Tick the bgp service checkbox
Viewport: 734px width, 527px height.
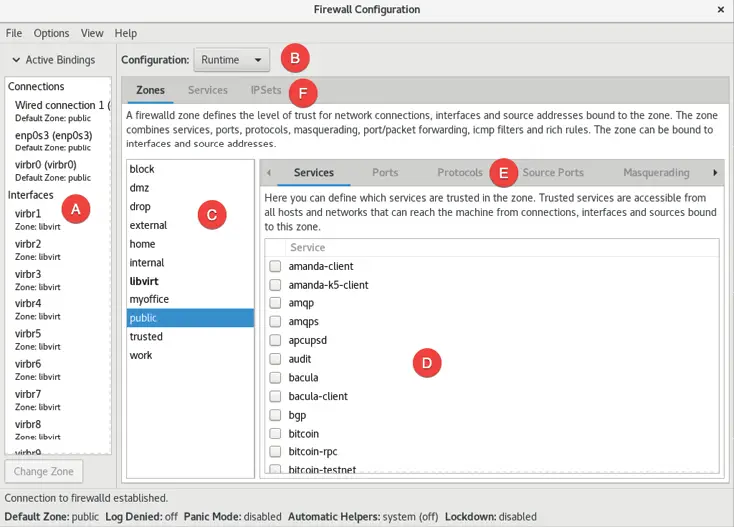[x=275, y=415]
